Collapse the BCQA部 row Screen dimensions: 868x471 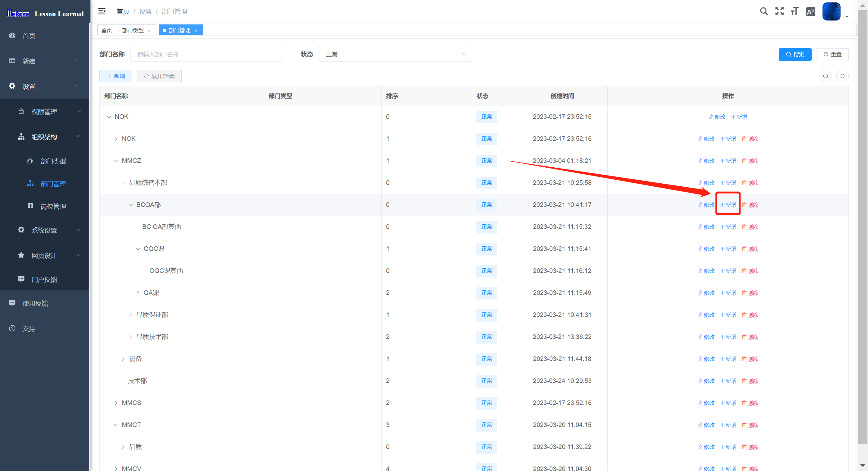[131, 205]
